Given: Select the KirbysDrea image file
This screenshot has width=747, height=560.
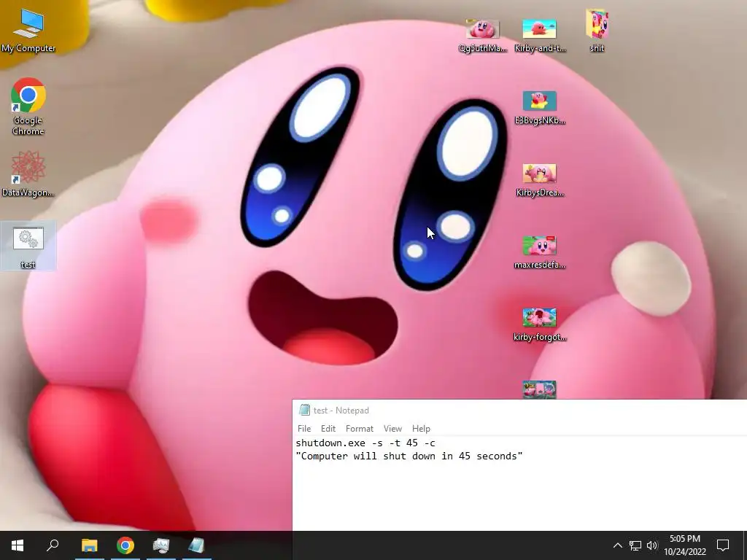Looking at the screenshot, I should pyautogui.click(x=540, y=181).
